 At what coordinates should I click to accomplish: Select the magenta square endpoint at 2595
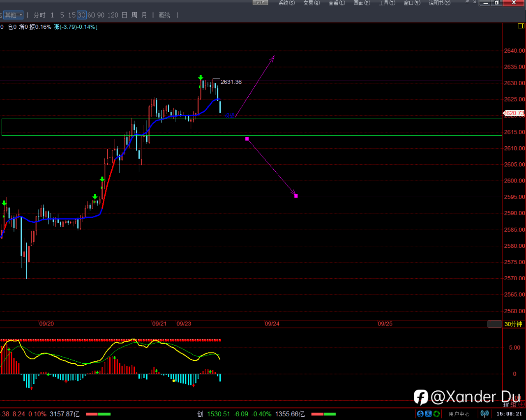296,196
